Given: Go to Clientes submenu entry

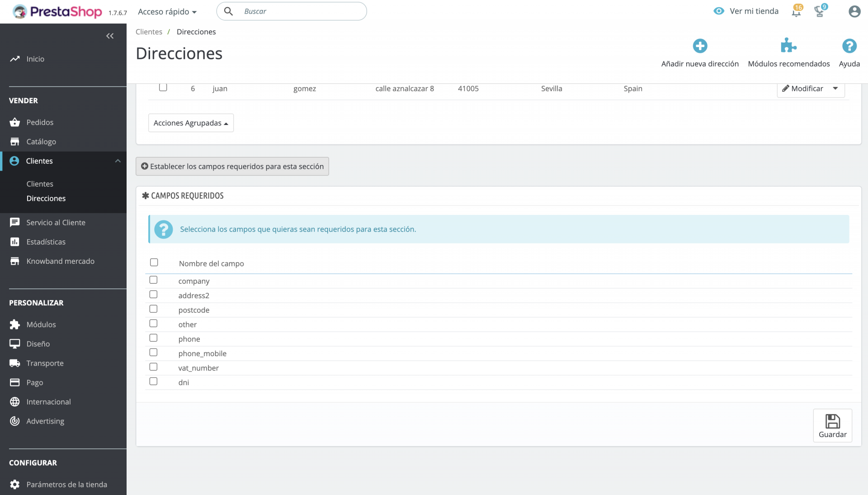Looking at the screenshot, I should (x=40, y=184).
